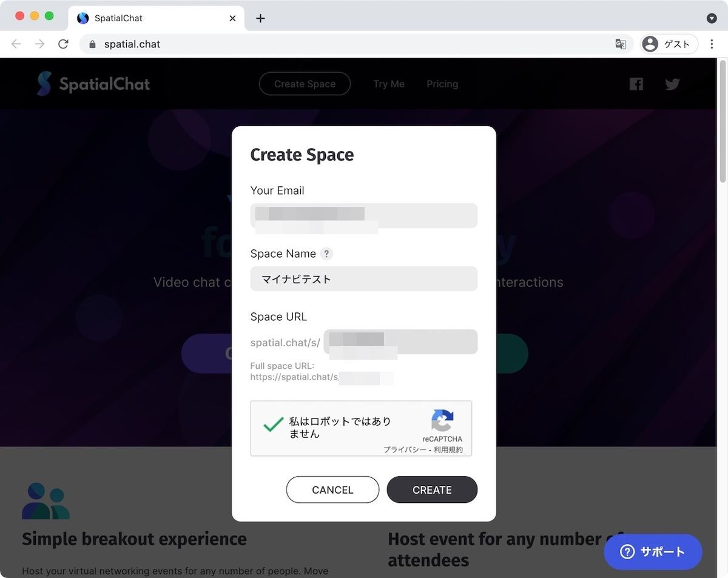728x578 pixels.
Task: Open the Facebook icon link
Action: point(636,84)
